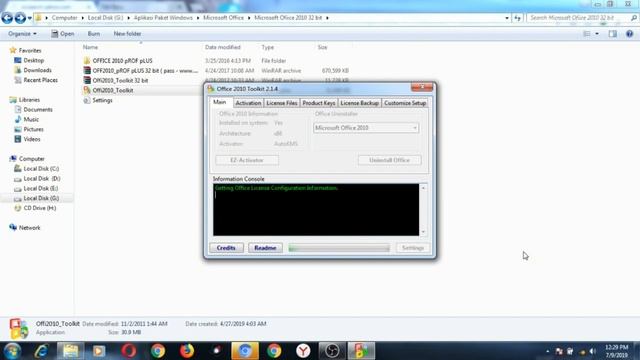The image size is (640, 360).
Task: Switch to the Office Toolkit taskbar icon
Action: (361, 351)
